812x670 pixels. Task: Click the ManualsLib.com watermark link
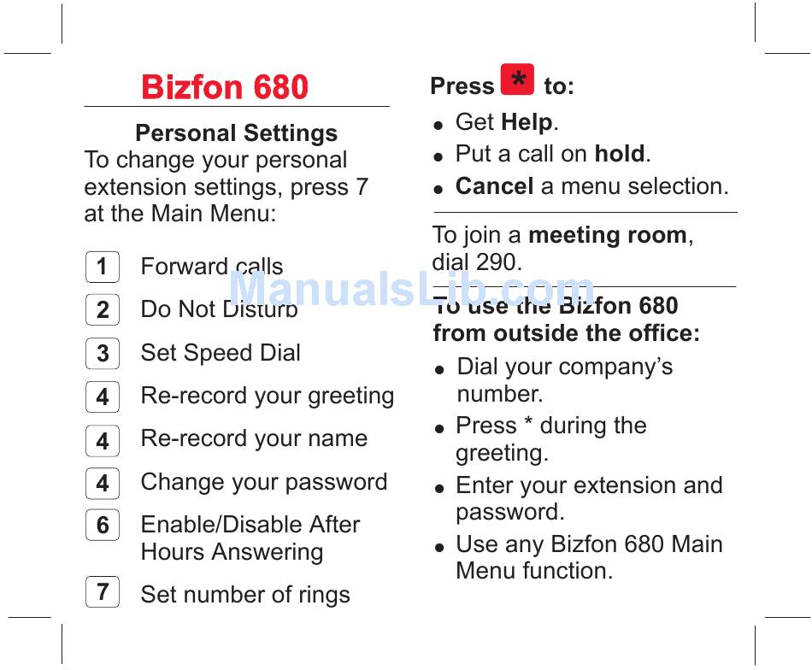(x=412, y=289)
